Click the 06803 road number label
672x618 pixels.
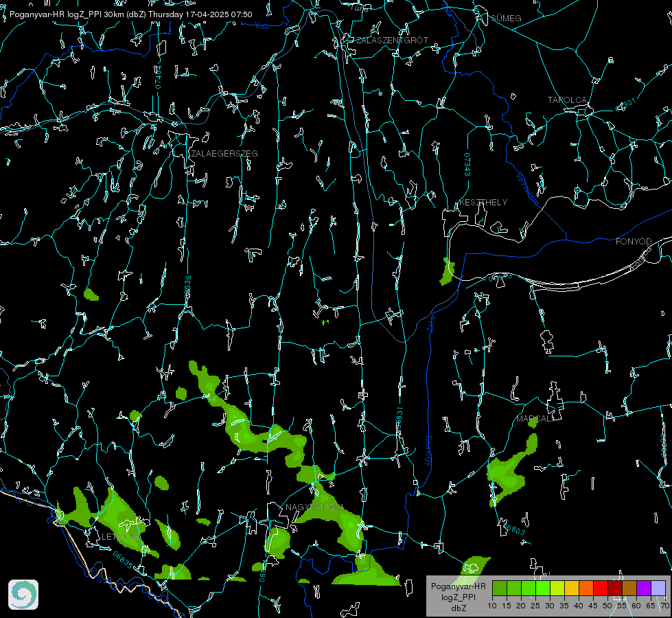(x=514, y=528)
